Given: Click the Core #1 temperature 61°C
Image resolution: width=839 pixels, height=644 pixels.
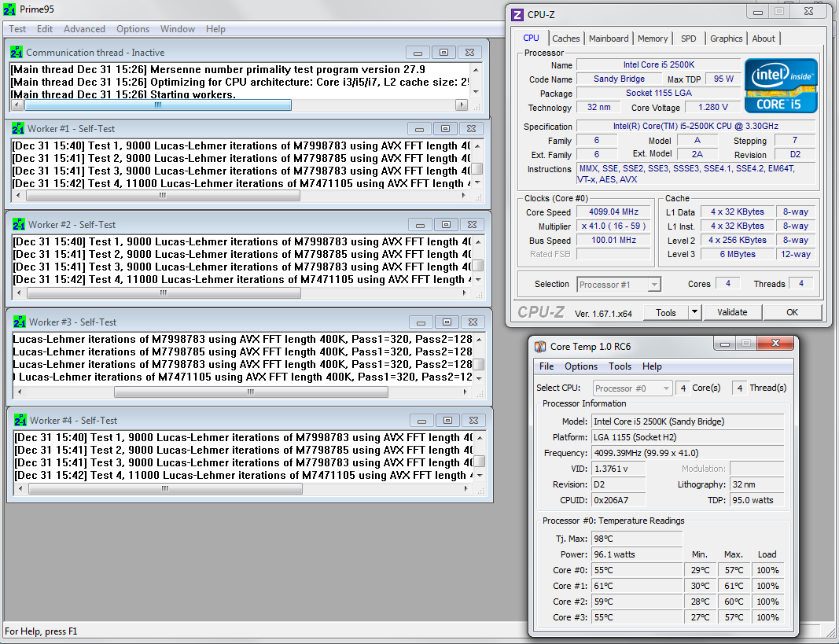Looking at the screenshot, I should click(637, 587).
